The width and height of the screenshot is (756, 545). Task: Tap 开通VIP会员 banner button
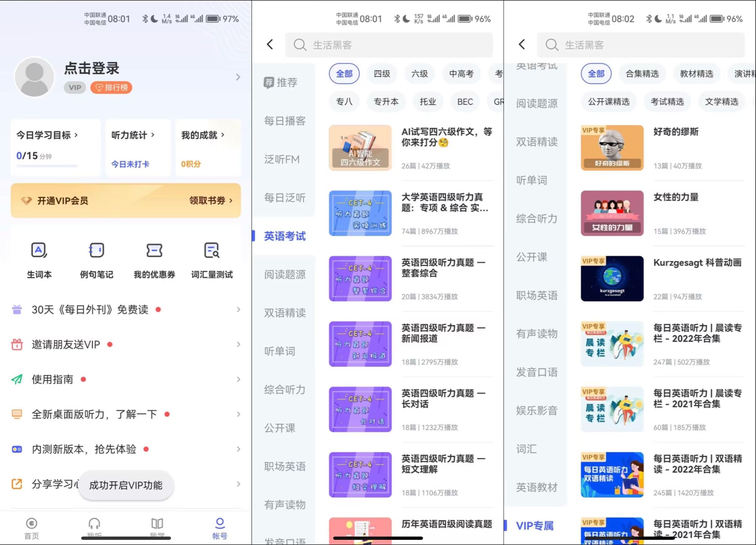pyautogui.click(x=63, y=201)
